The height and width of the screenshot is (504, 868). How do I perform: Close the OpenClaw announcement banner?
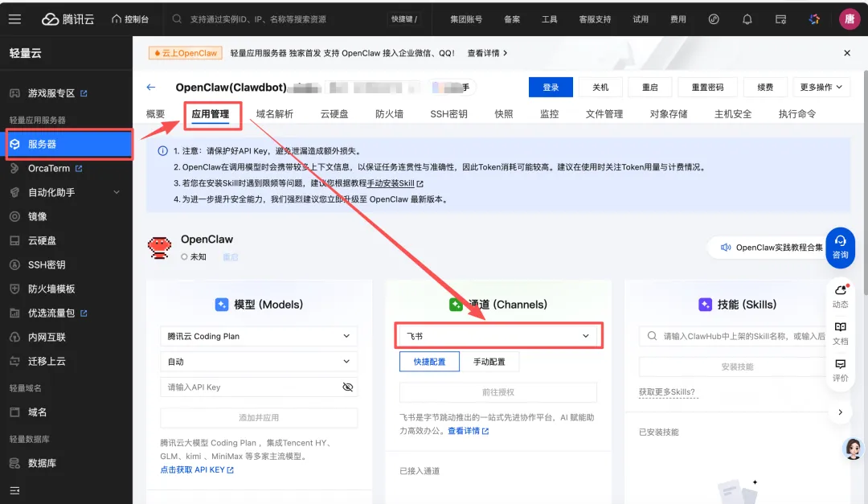tap(847, 53)
